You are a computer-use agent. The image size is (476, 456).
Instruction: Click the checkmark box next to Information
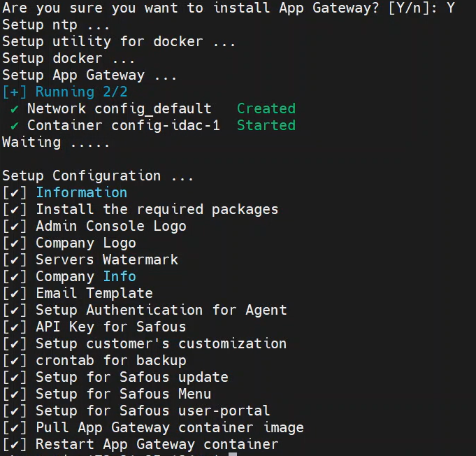point(15,193)
